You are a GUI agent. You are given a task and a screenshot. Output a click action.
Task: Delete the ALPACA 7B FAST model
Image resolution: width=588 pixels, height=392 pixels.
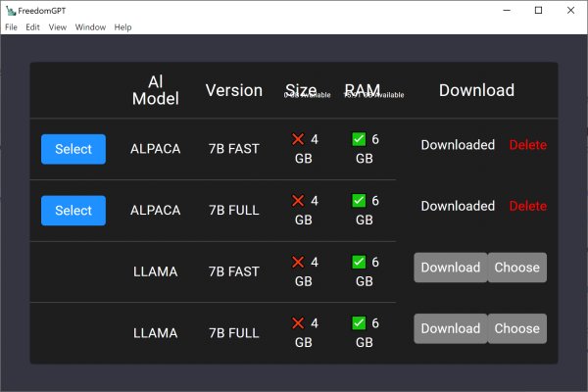coord(528,145)
